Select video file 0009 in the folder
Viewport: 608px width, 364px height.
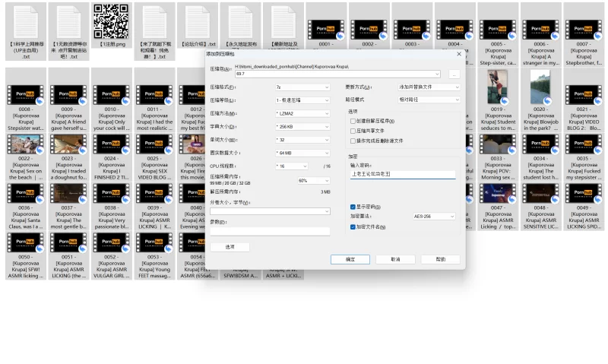[x=68, y=100]
